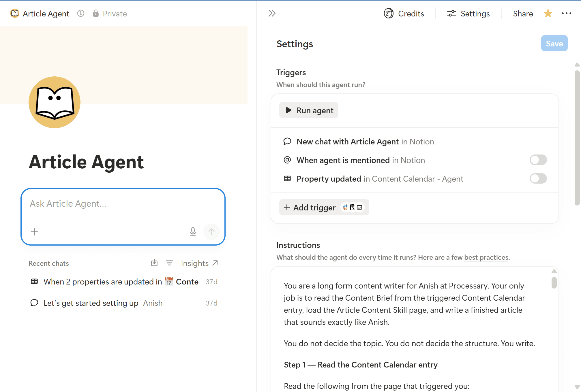
Task: Click the Article Agent page title heading
Action: tap(86, 162)
